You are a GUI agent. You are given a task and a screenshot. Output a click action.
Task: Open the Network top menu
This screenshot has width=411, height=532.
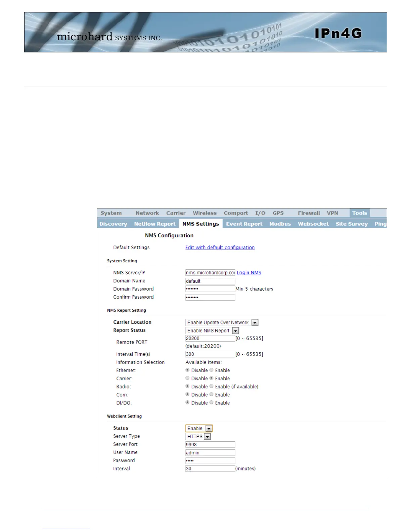147,213
